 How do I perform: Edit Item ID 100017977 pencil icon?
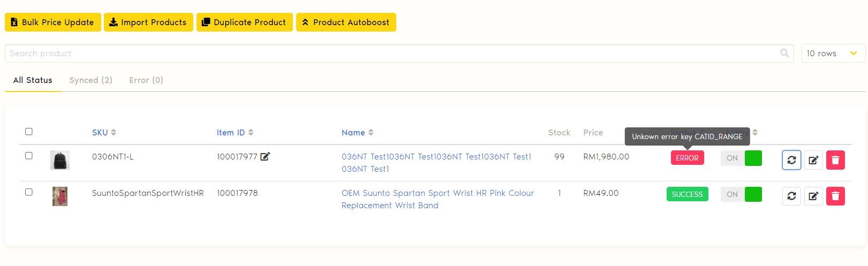[265, 157]
